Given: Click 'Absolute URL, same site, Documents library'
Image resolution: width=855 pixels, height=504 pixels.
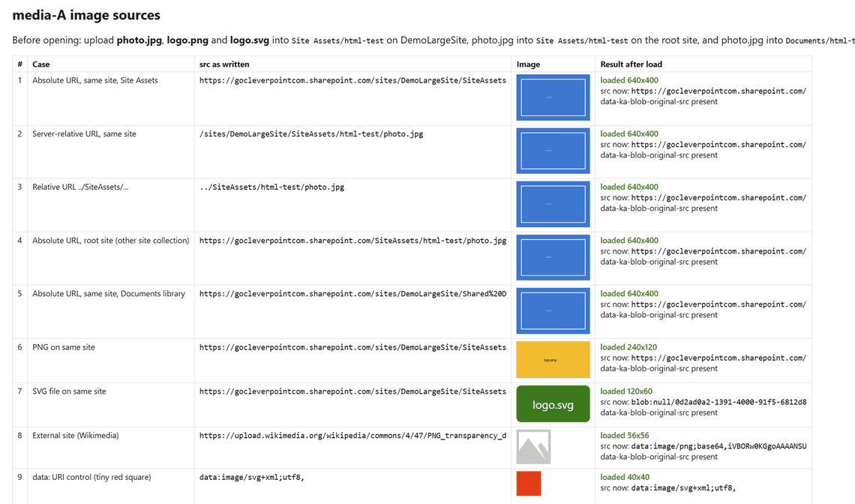Looking at the screenshot, I should pyautogui.click(x=109, y=293).
